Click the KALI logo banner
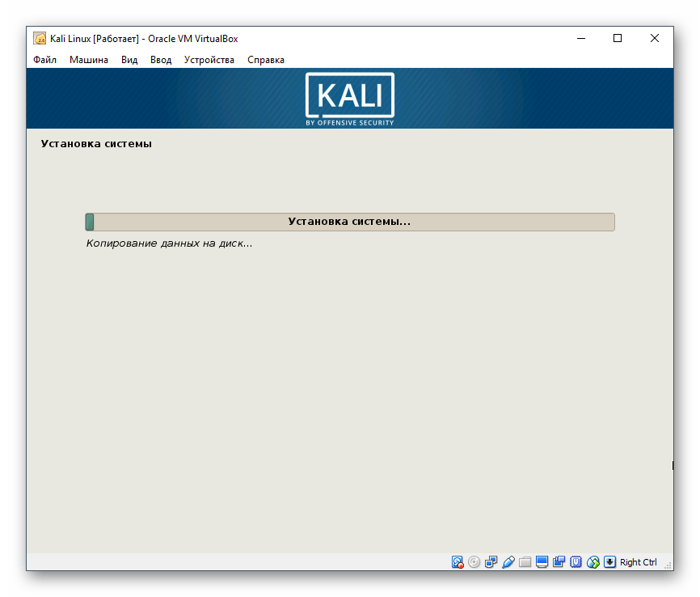This screenshot has width=700, height=597. pyautogui.click(x=350, y=97)
